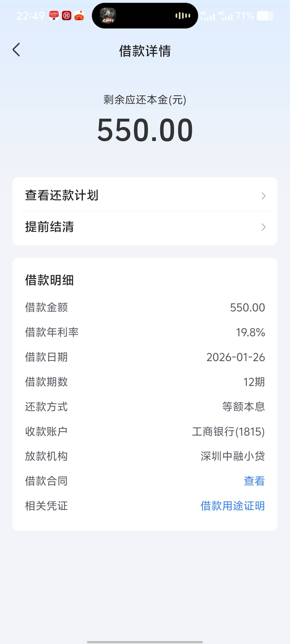Tap the red ICBC bank notification icon
The image size is (290, 644).
tap(67, 16)
